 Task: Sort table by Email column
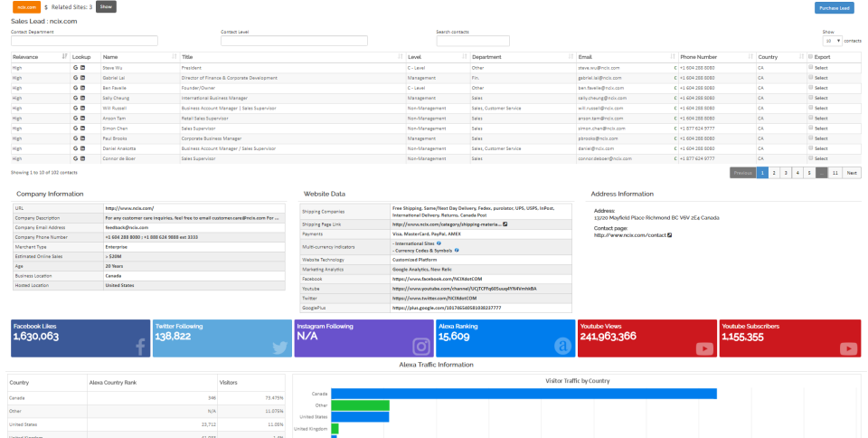coord(627,57)
